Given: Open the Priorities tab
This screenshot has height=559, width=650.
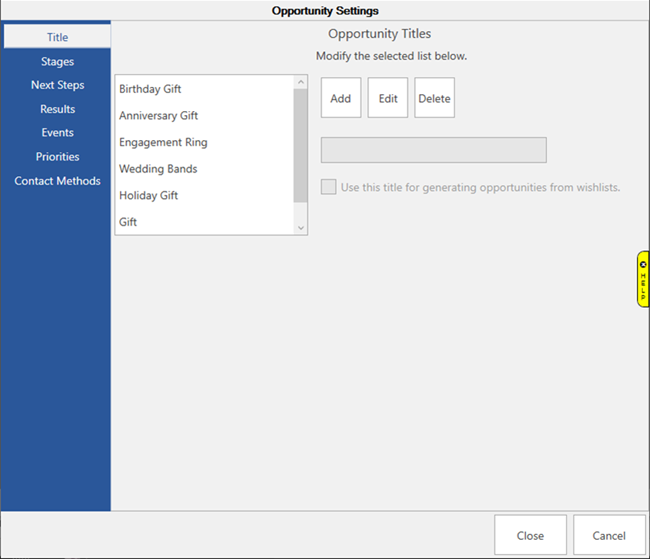Looking at the screenshot, I should pyautogui.click(x=57, y=157).
